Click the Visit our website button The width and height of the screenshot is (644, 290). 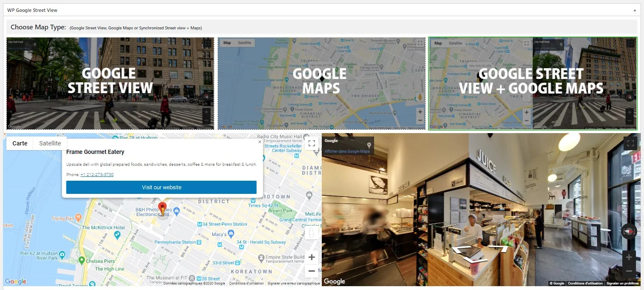pyautogui.click(x=161, y=187)
